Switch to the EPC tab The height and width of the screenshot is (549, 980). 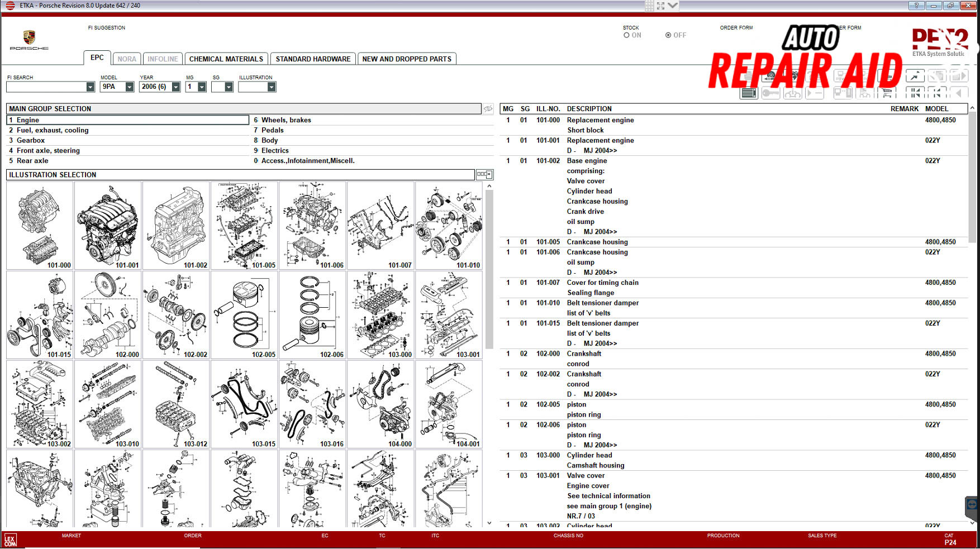(x=97, y=58)
